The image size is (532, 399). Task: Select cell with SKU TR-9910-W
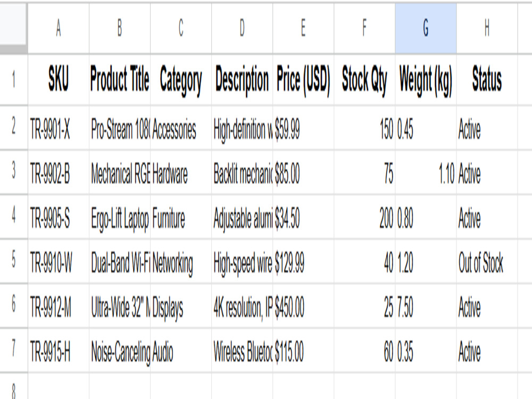click(59, 261)
